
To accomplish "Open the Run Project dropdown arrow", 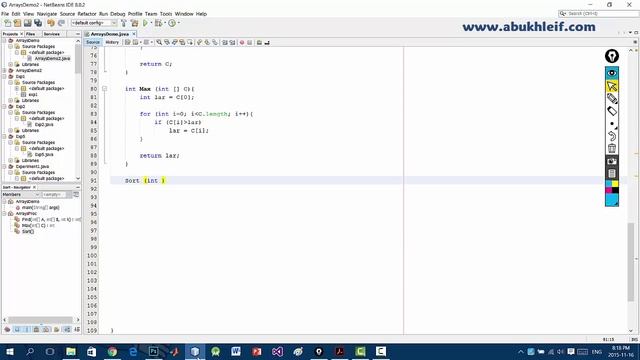I will [x=151, y=23].
